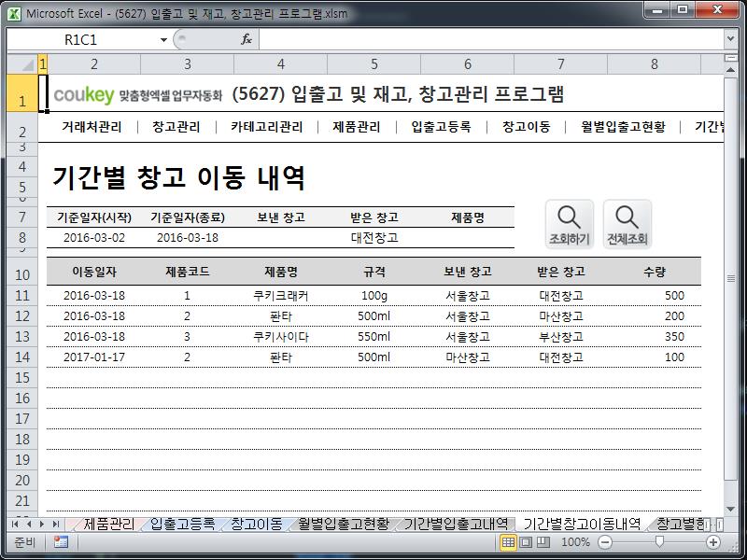This screenshot has width=747, height=560.
Task: Open the 월별입출고현황 sheet tab
Action: point(344,525)
